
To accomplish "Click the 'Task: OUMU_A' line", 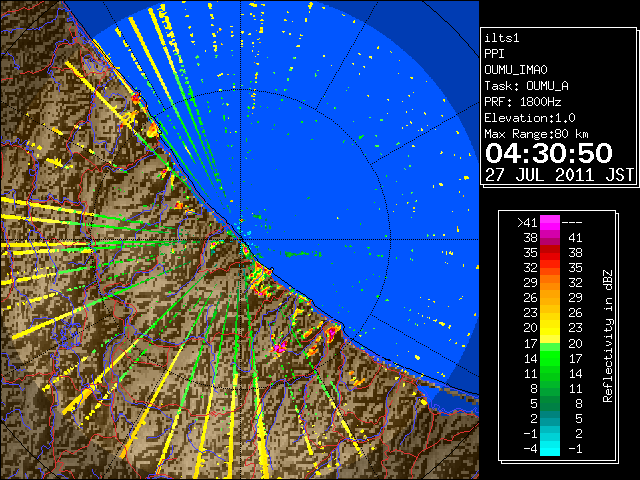I will pos(526,86).
